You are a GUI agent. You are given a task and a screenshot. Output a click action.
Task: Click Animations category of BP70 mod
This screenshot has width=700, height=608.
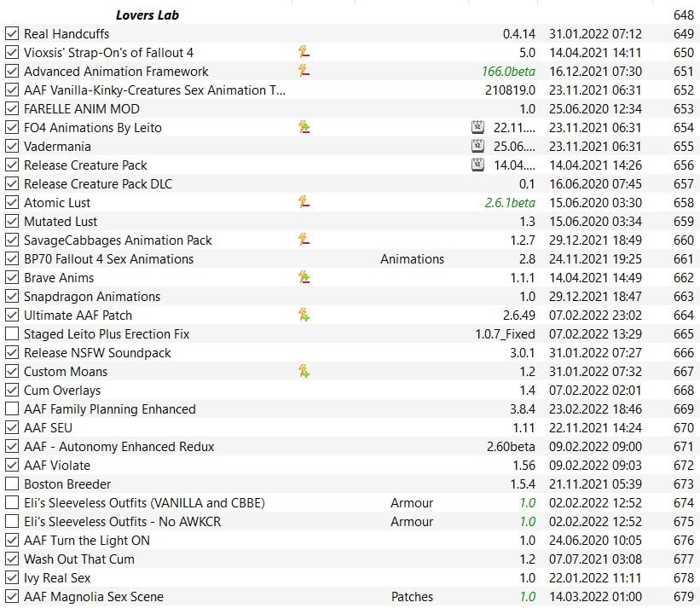point(412,259)
